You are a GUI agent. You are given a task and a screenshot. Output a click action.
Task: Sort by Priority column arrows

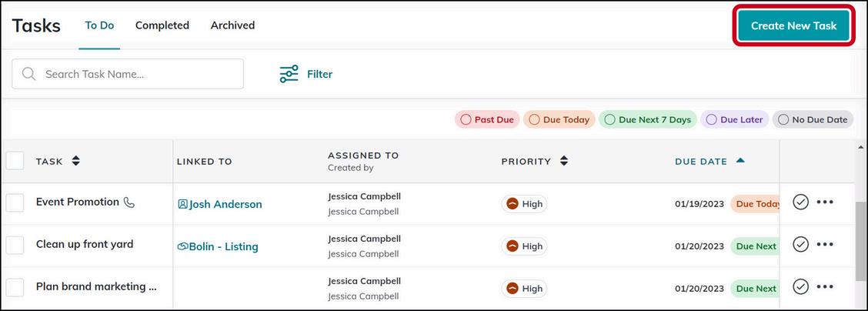click(564, 161)
